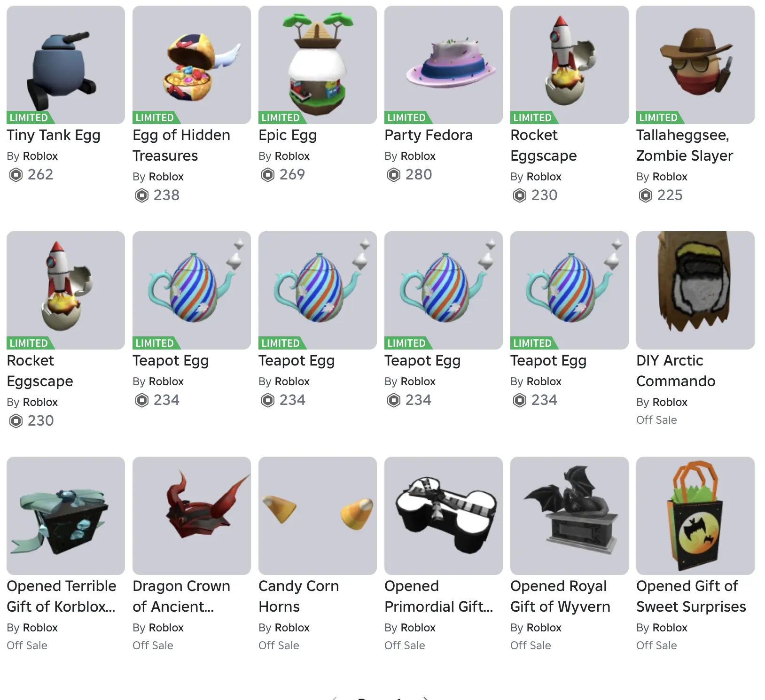The width and height of the screenshot is (765, 700).
Task: Select the Candy Corn Horns item image
Action: tap(318, 516)
